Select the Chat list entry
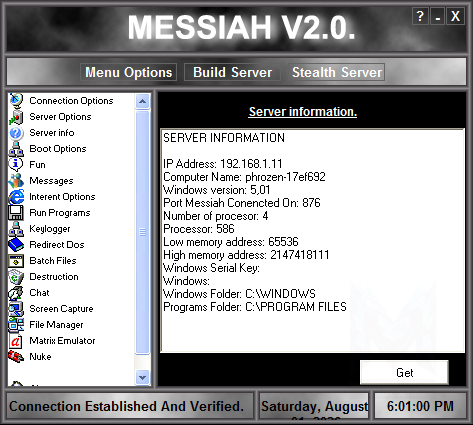 click(x=39, y=293)
